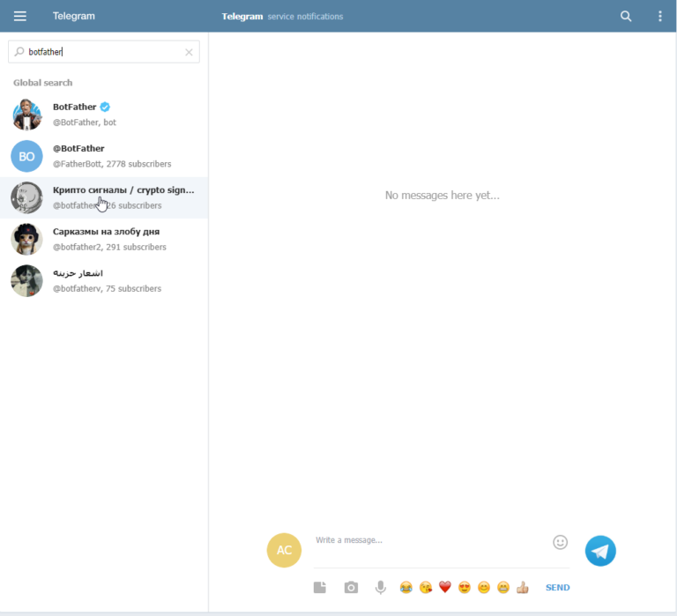Select the @botfatherv channel with 75 subscribers
The image size is (677, 616).
[104, 280]
